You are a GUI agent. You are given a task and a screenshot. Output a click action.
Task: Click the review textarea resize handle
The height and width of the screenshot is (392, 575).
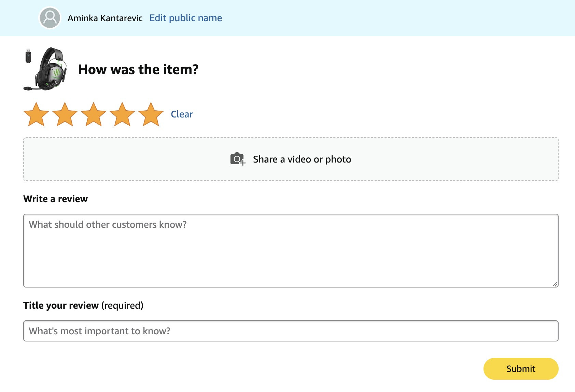click(555, 284)
